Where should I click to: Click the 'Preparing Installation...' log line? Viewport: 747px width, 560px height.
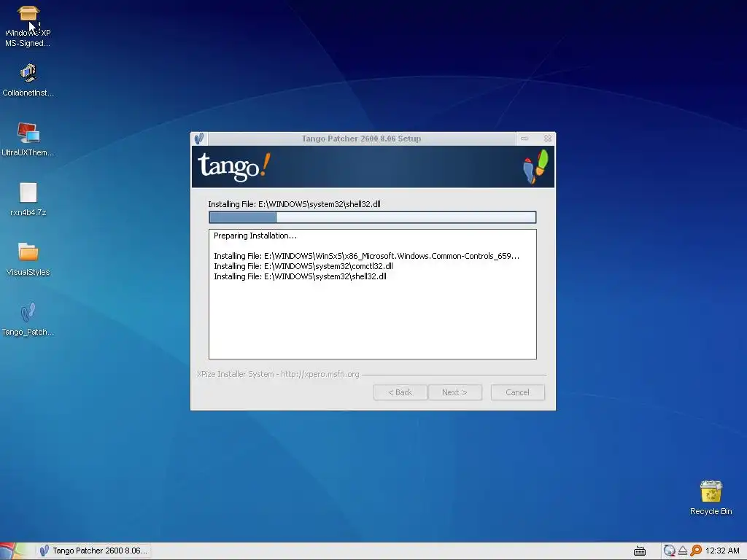(x=255, y=236)
